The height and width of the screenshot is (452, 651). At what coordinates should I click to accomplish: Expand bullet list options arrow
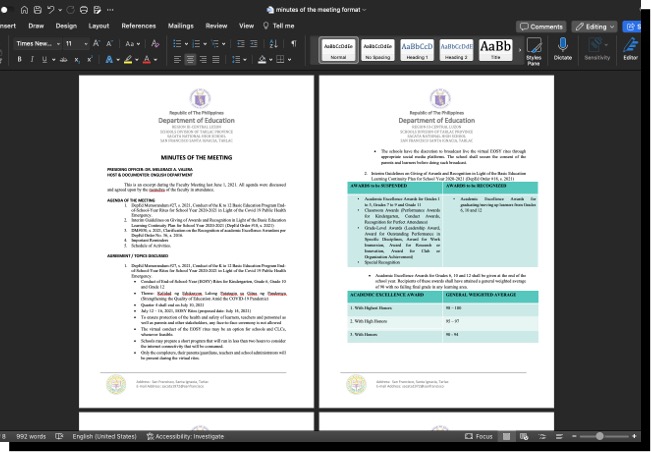click(x=186, y=44)
